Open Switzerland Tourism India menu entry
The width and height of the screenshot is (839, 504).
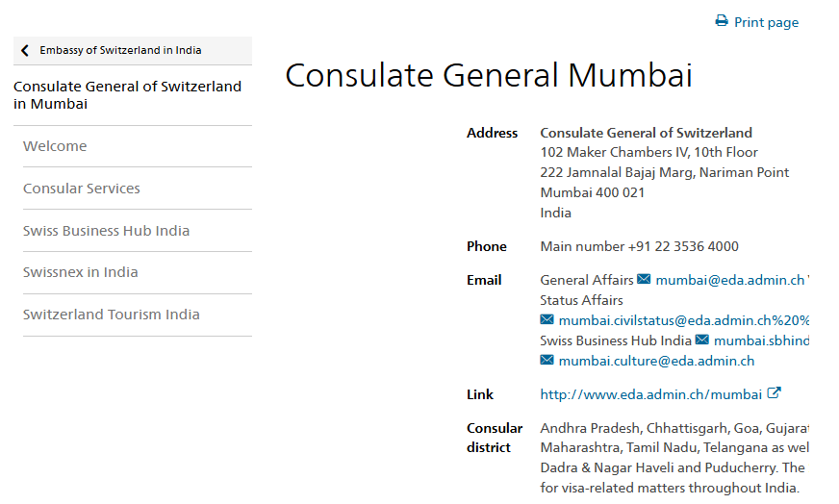[112, 315]
